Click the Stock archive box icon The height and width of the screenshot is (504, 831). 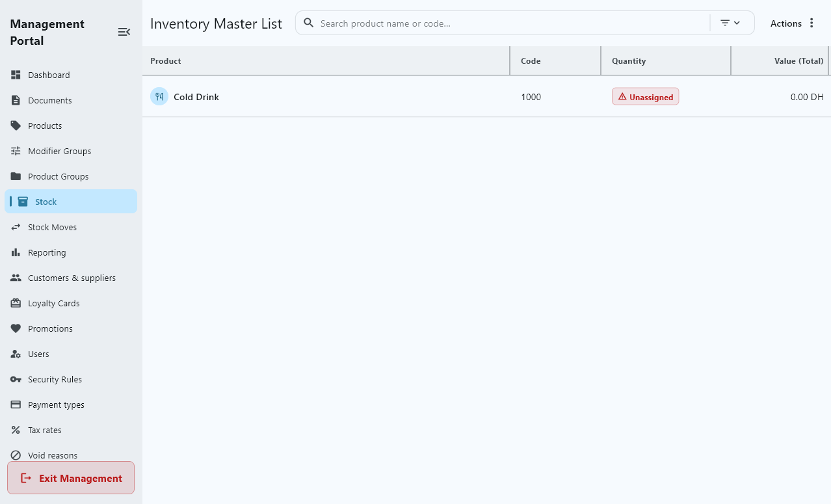23,202
